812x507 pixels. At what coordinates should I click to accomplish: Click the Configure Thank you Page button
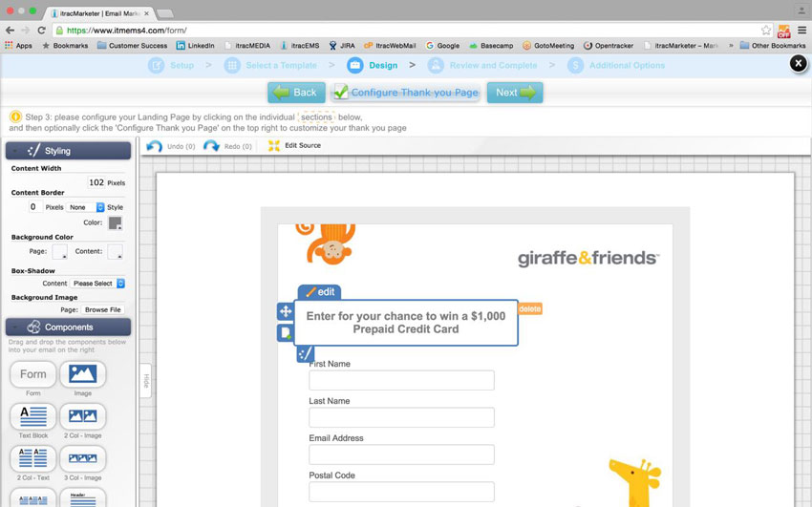coord(405,93)
